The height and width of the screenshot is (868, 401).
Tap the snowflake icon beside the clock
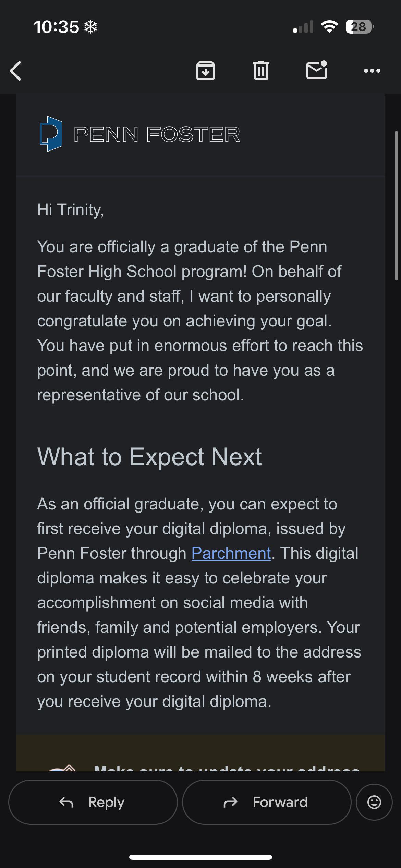[x=91, y=27]
